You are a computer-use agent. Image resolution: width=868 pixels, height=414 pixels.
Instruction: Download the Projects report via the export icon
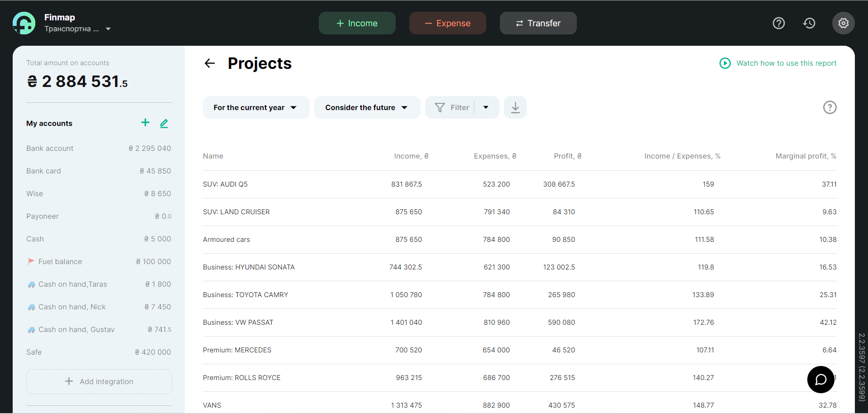pyautogui.click(x=514, y=107)
